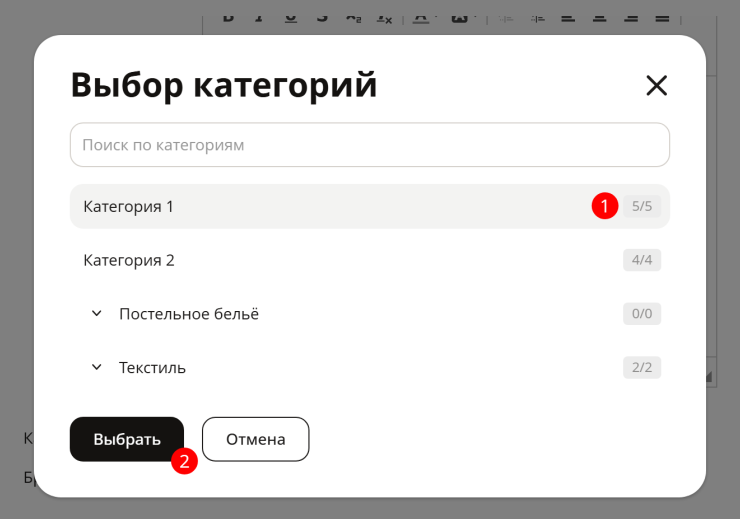Clear formatting in background editor toolbar
Screen dimensions: 740x519
385,19
